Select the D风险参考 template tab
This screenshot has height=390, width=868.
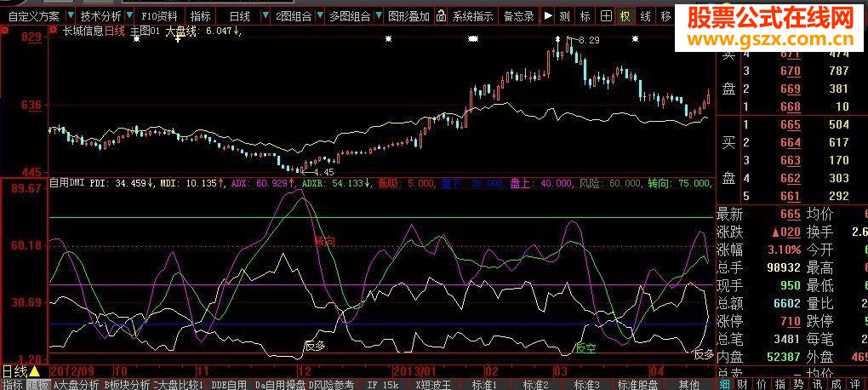click(x=331, y=384)
